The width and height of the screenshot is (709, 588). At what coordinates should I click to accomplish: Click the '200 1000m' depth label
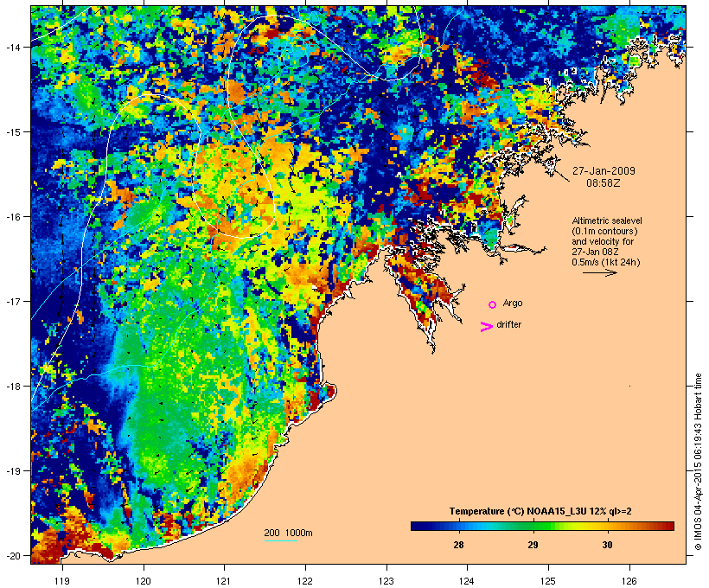[288, 533]
